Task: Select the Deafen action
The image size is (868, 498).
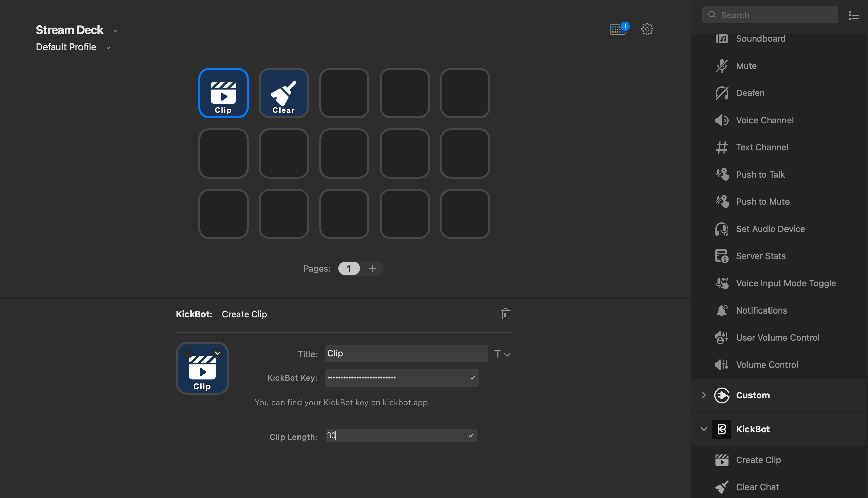Action: [750, 93]
